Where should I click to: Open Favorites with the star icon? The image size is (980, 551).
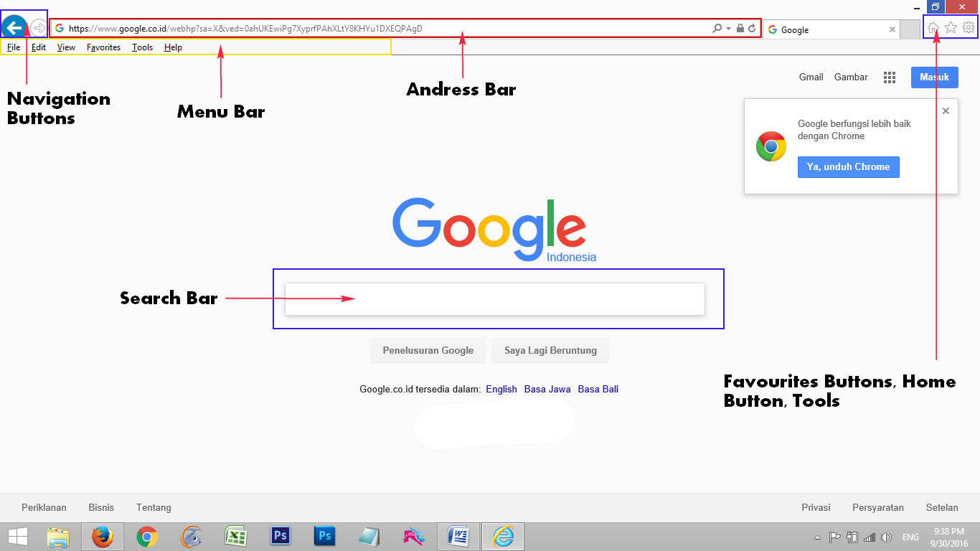[x=951, y=28]
